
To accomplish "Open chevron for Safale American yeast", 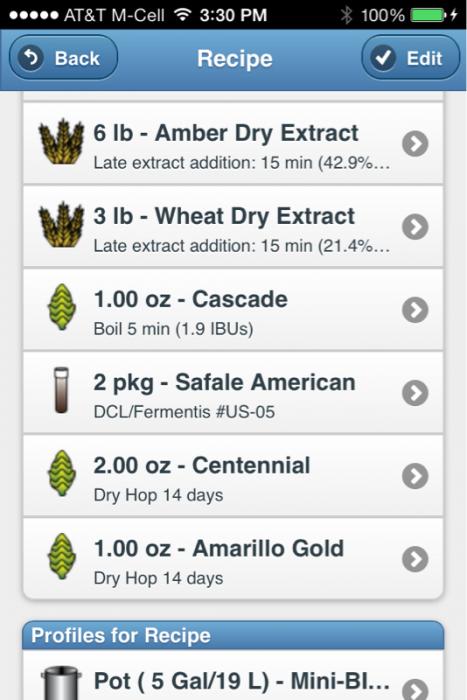I will [x=415, y=393].
